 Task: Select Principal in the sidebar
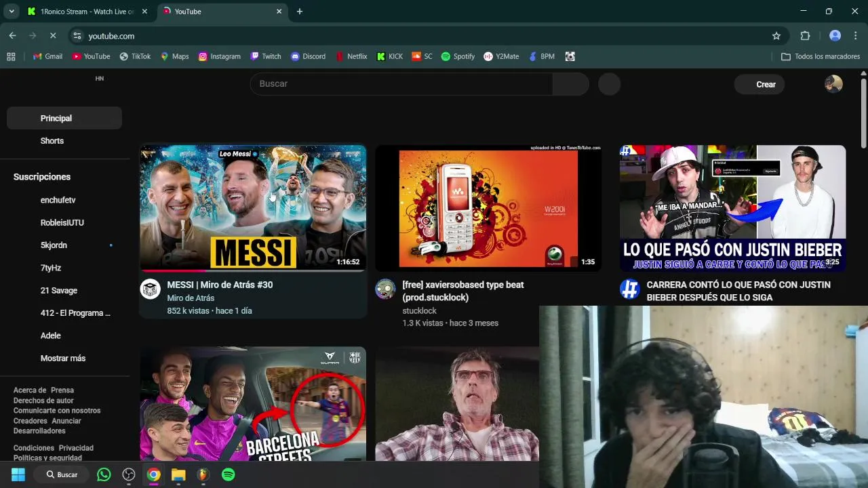click(x=64, y=118)
